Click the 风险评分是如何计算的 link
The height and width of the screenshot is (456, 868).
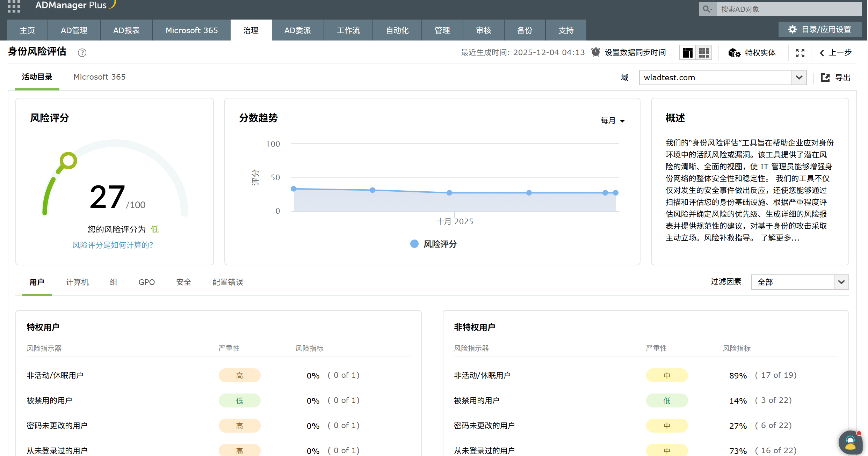pos(113,245)
